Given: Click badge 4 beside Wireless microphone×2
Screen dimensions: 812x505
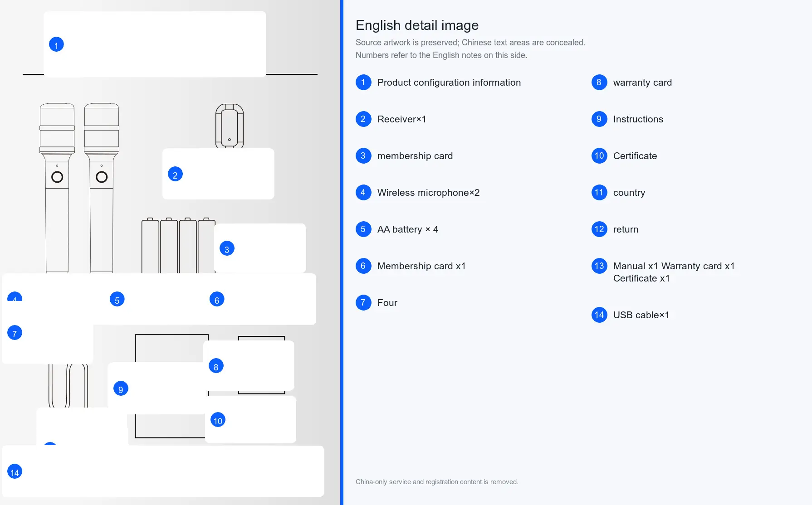Looking at the screenshot, I should point(363,193).
